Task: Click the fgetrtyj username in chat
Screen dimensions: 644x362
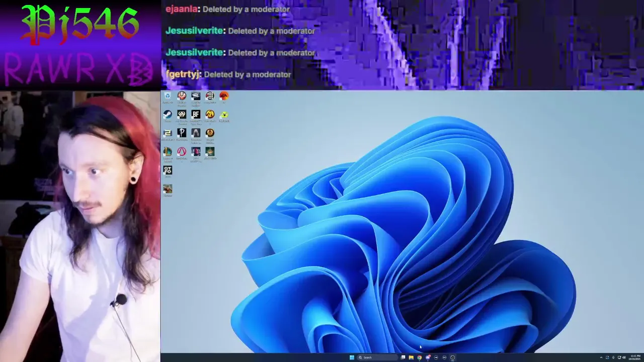Action: 183,74
